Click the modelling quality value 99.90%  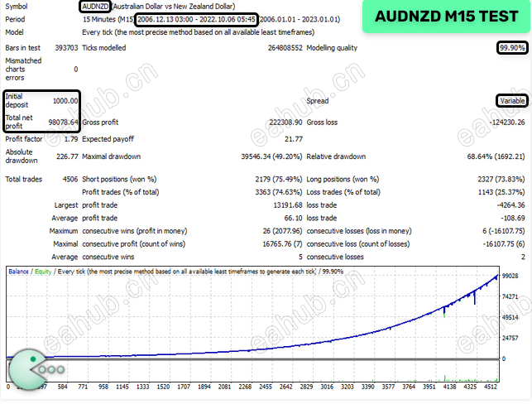[512, 48]
